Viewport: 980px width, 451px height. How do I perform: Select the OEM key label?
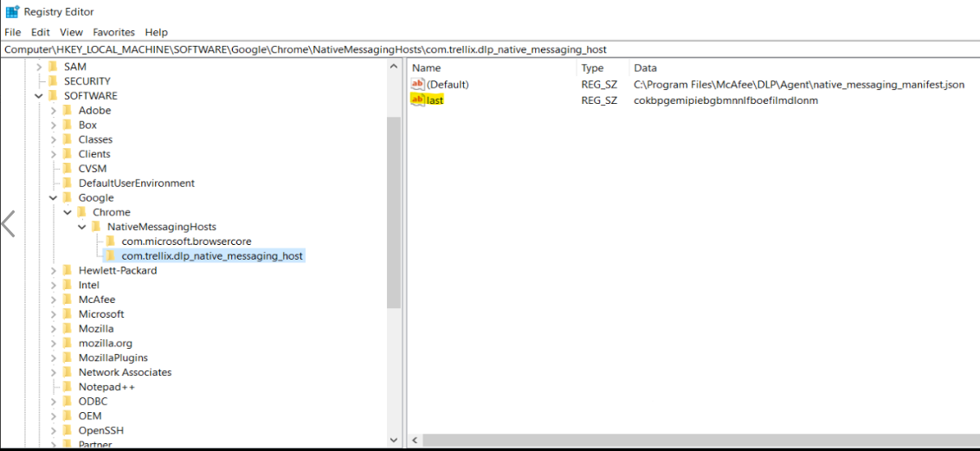coord(90,416)
